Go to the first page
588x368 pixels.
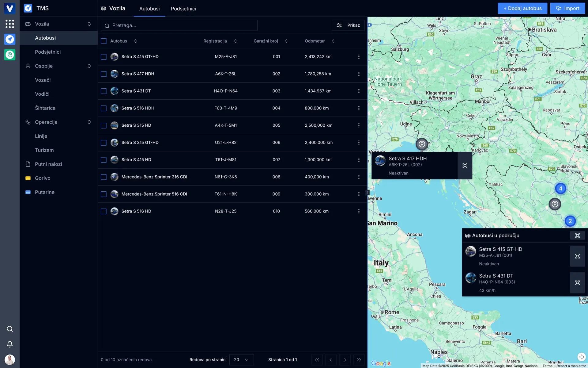click(x=317, y=360)
